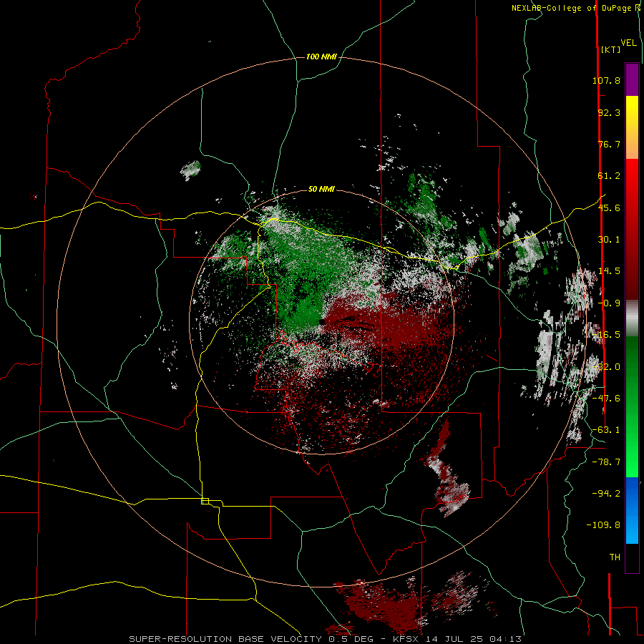Click the small yellow square highway marker
Screen dimensions: 644x644
click(205, 501)
